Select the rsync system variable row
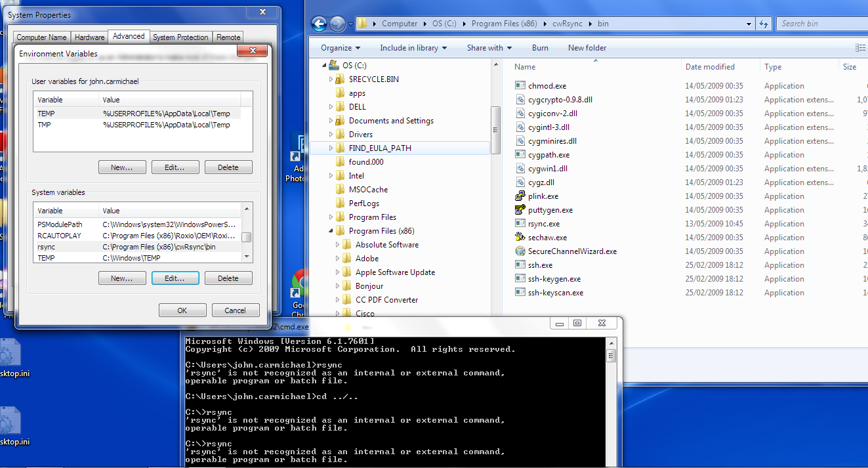 click(138, 247)
